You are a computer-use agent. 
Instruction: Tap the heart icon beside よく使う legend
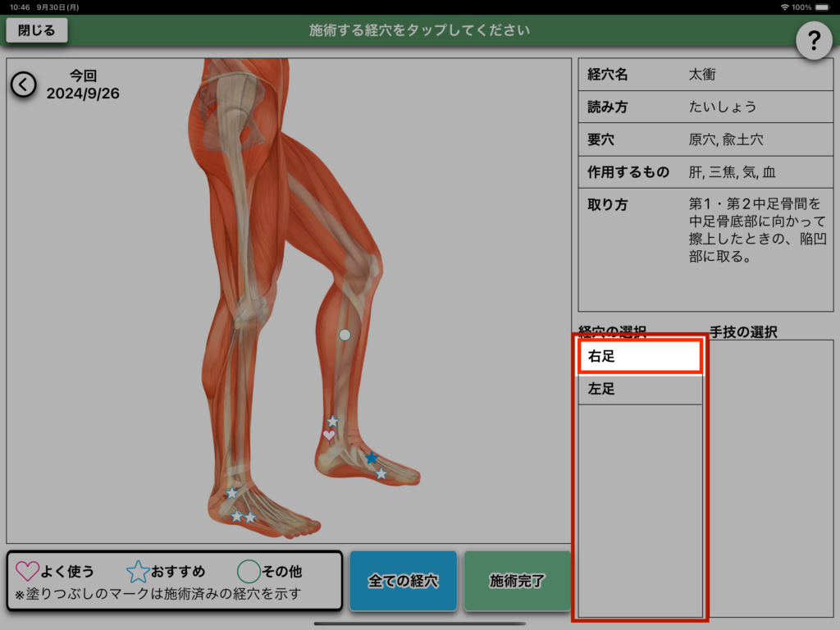click(27, 571)
